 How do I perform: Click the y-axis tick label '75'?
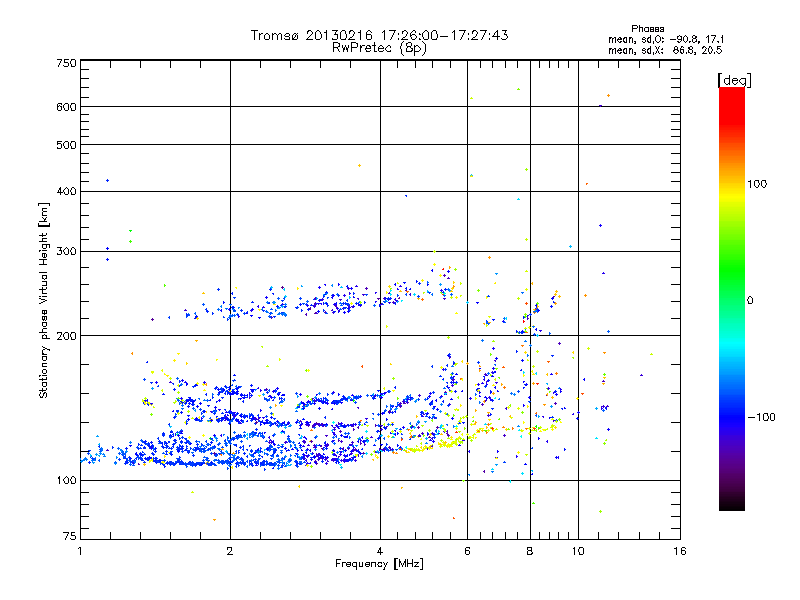(x=70, y=536)
